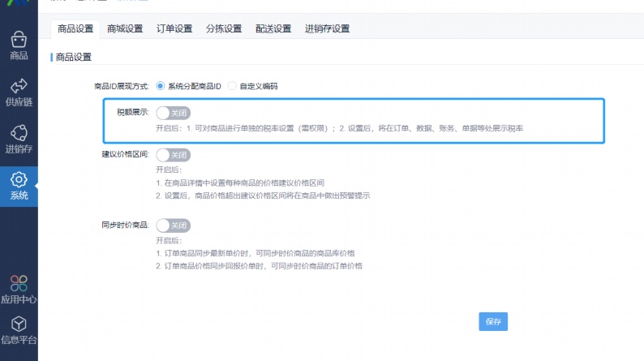Turn on the 同步时价商品 switch
Viewport: 644px width, 361px height.
(174, 226)
